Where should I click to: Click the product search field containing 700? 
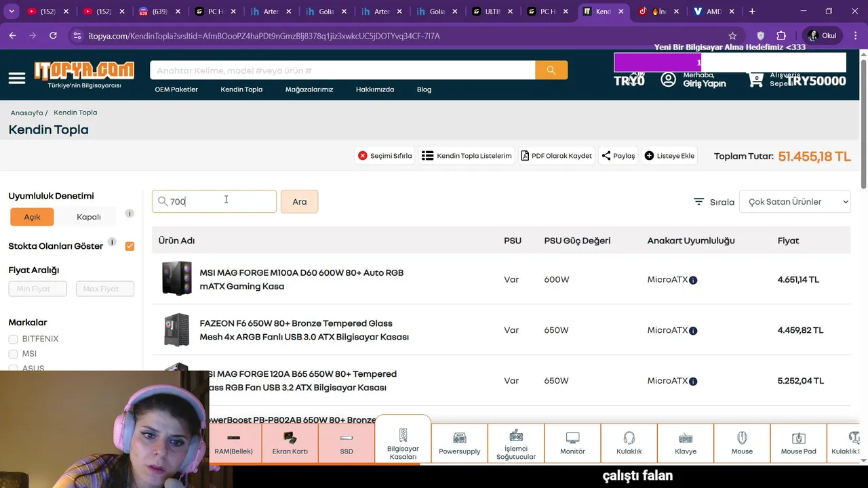[214, 201]
